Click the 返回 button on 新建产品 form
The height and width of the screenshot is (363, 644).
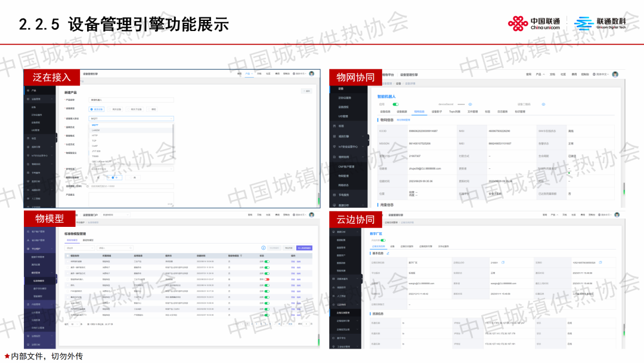point(306,91)
